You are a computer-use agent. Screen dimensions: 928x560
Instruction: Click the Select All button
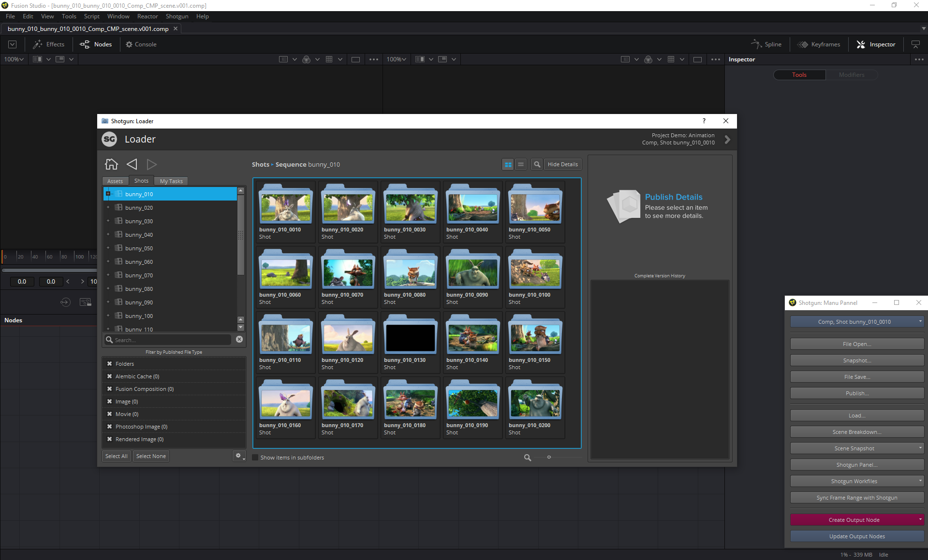[117, 456]
